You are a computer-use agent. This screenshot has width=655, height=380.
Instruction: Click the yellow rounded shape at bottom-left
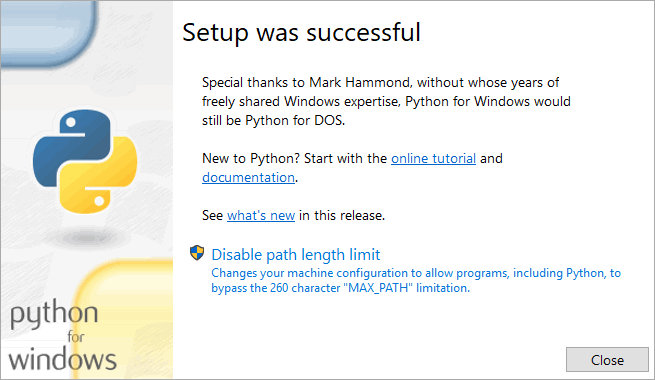tap(125, 319)
